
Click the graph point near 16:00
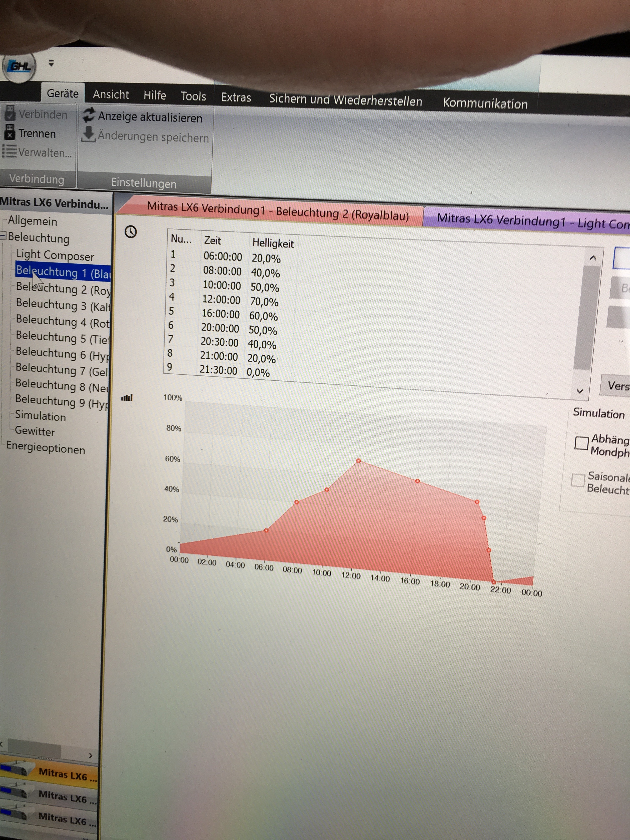(417, 481)
